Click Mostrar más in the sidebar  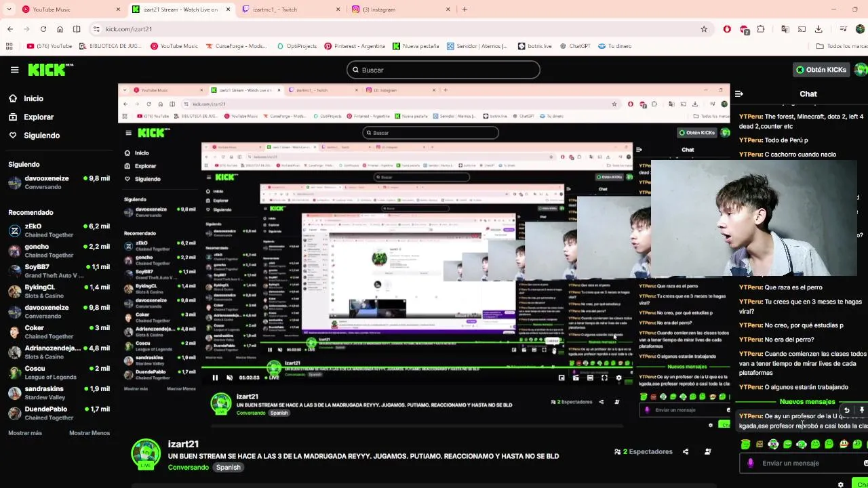(25, 433)
